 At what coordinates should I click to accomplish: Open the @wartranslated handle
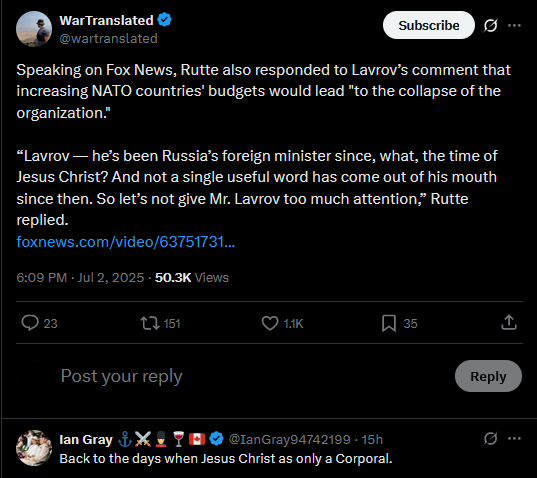[108, 38]
